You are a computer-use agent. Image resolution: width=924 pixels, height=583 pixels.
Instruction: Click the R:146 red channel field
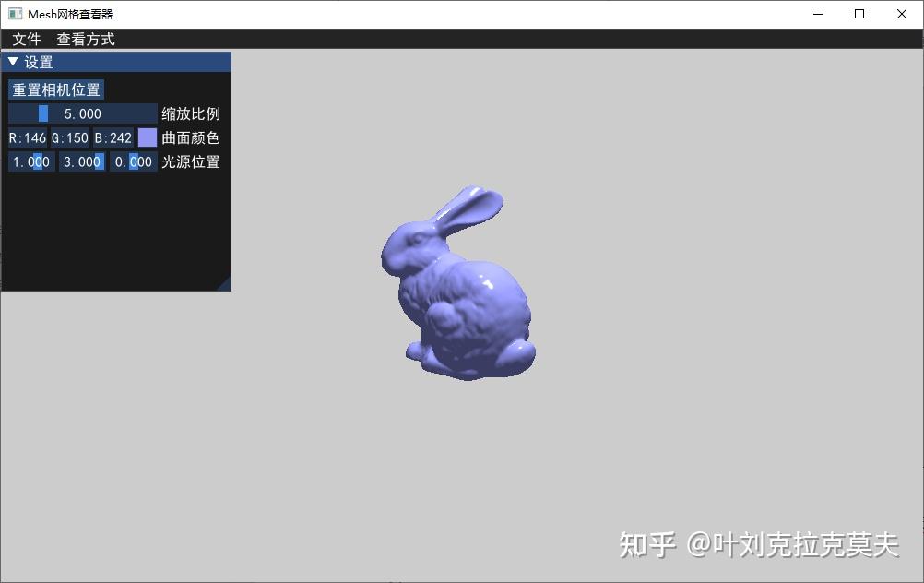click(x=28, y=137)
